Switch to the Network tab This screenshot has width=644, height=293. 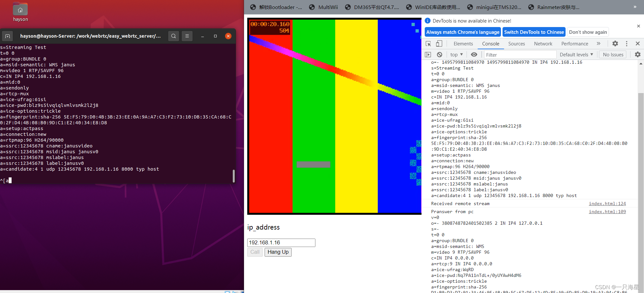(x=543, y=43)
